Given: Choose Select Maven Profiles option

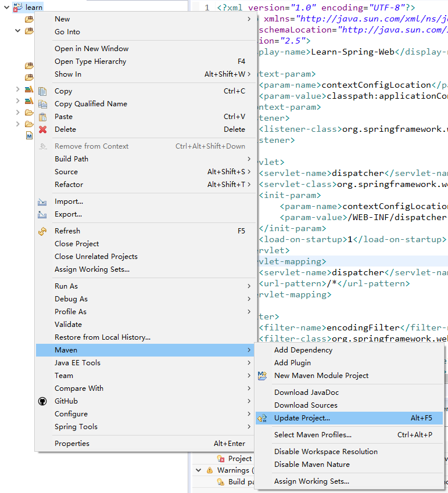Looking at the screenshot, I should coord(313,435).
